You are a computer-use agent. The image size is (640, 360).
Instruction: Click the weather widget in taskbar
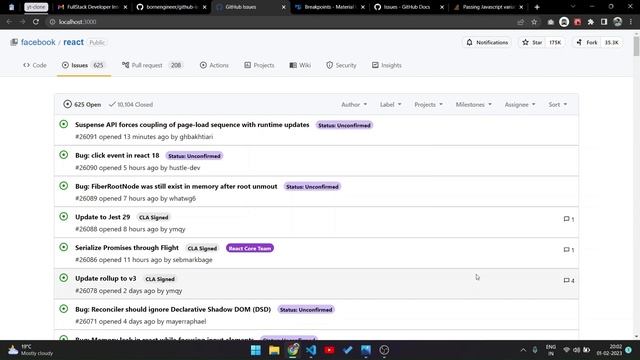tap(31, 350)
